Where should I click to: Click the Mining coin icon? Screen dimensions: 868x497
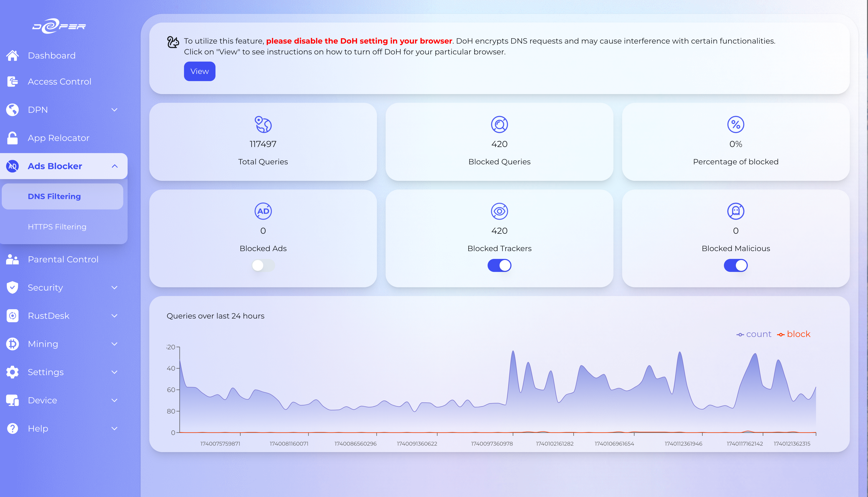(13, 344)
